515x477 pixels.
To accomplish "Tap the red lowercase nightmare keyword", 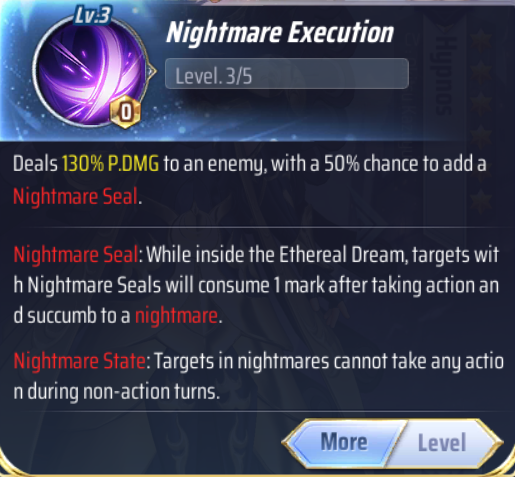I will (x=176, y=315).
